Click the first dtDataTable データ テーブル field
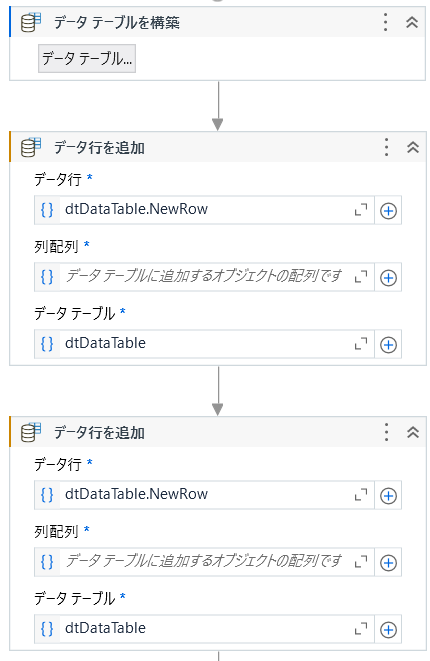This screenshot has height=661, width=430. 204,344
